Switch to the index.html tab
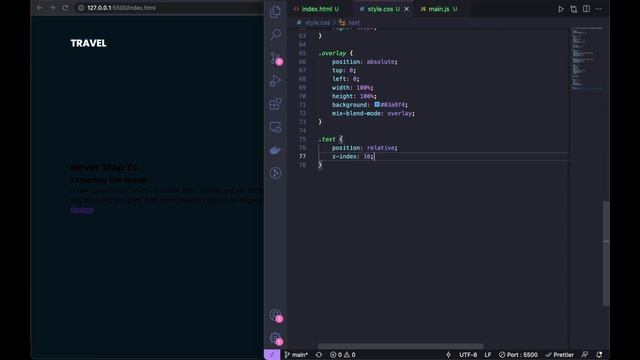 pyautogui.click(x=316, y=9)
